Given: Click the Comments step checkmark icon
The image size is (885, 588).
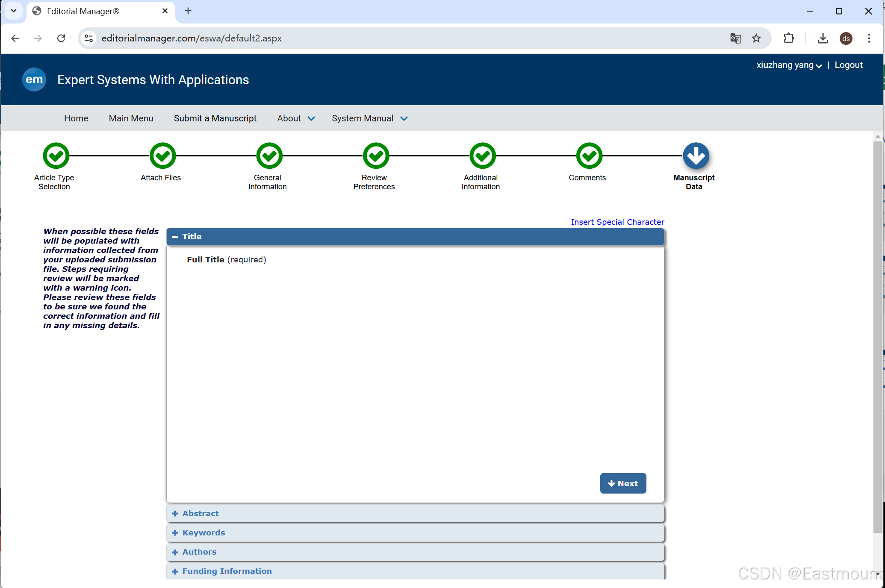Looking at the screenshot, I should point(589,156).
